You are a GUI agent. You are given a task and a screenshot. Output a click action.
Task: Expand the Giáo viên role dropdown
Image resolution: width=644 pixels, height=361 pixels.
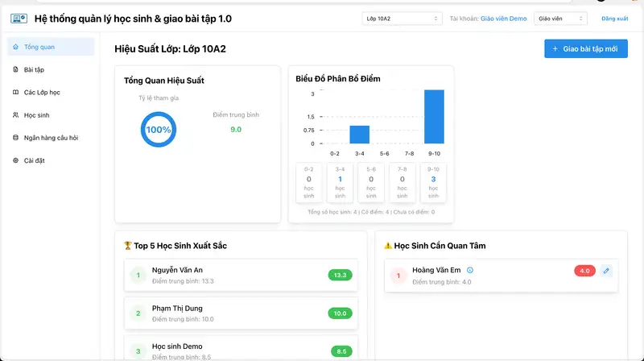[x=560, y=19]
